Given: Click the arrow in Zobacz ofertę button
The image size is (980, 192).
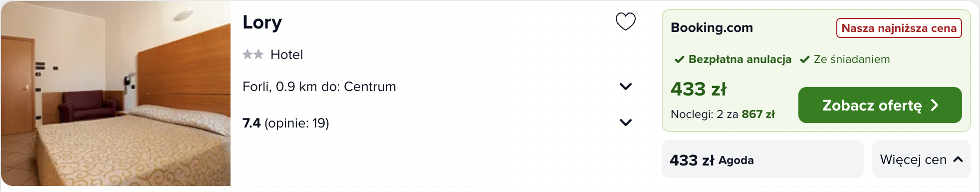Looking at the screenshot, I should tap(935, 105).
